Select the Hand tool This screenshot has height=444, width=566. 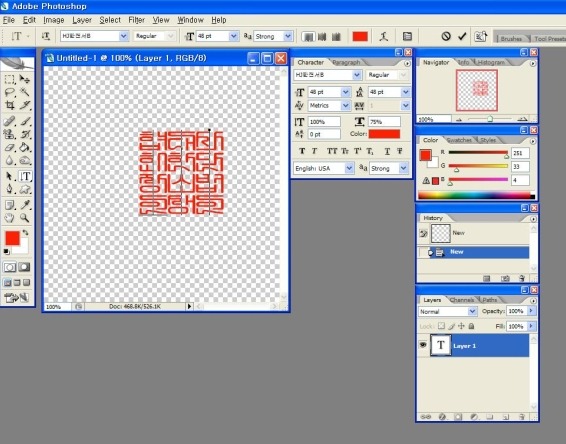(10, 218)
